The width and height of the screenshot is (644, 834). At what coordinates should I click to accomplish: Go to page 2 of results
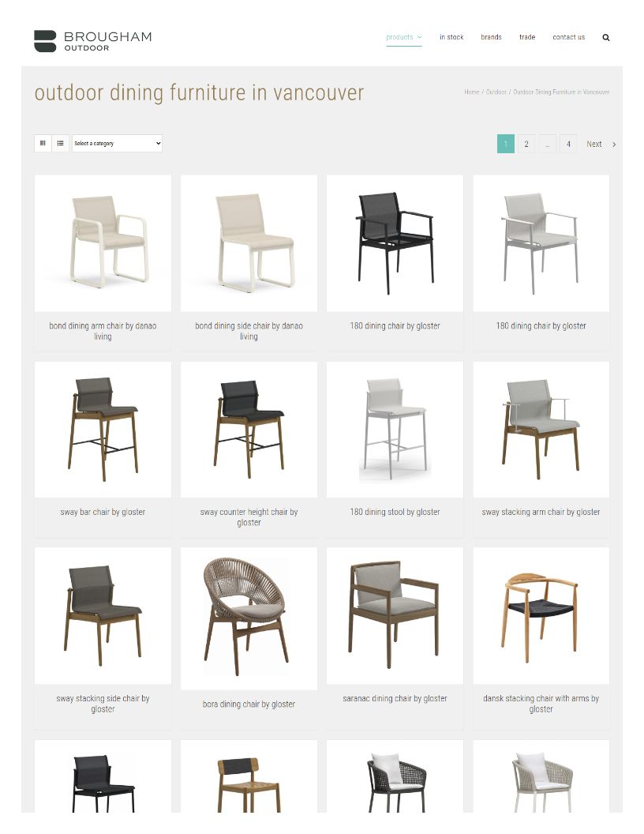coord(526,144)
